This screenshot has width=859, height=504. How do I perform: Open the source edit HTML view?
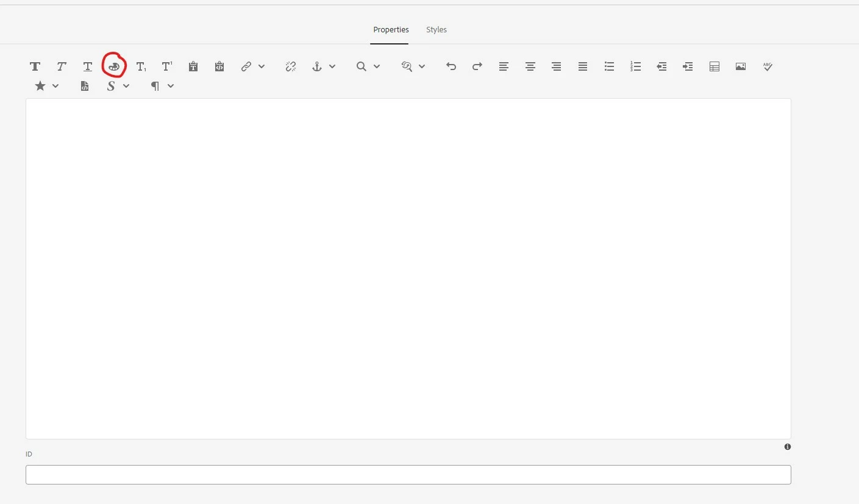click(x=85, y=86)
